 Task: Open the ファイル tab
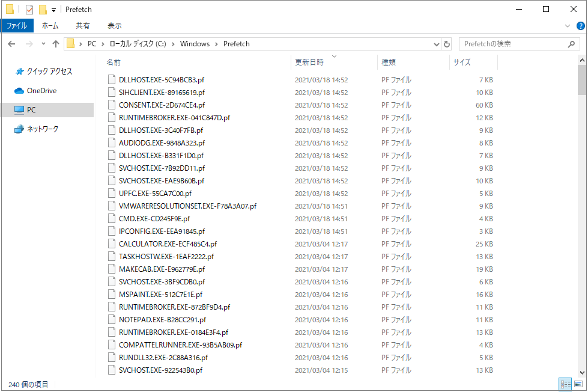17,26
